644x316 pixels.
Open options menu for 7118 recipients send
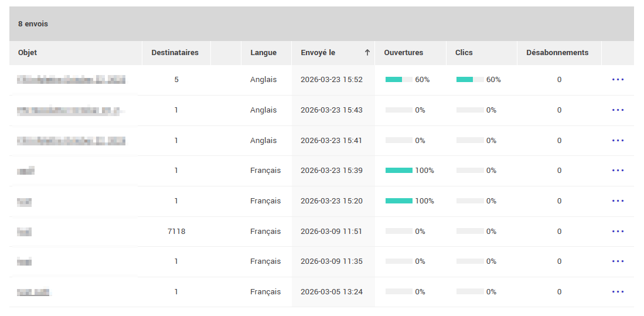618,232
